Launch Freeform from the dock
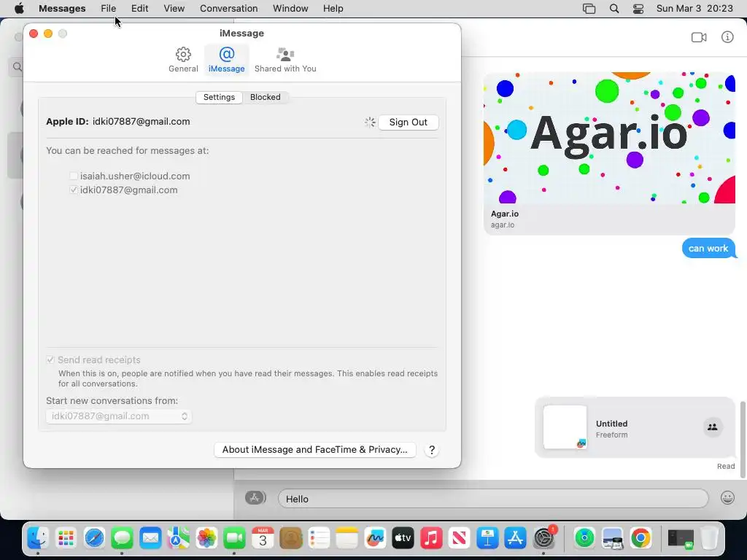This screenshot has width=747, height=560. (375, 538)
